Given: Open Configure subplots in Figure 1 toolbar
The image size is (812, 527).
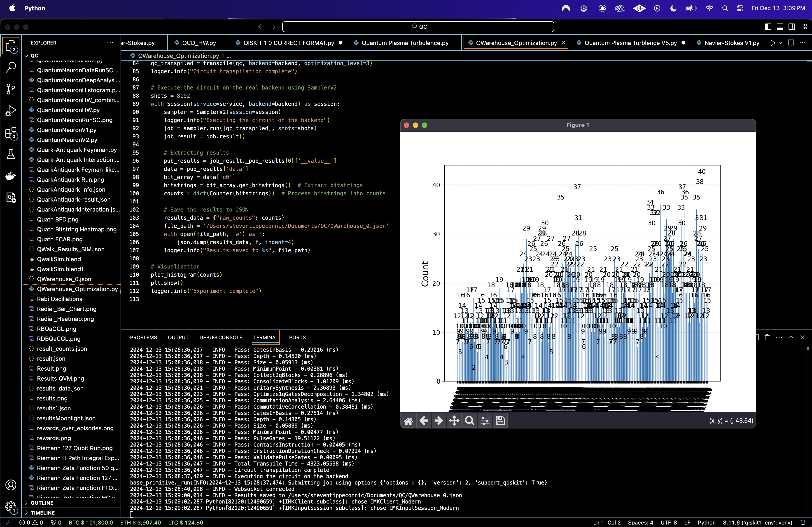Looking at the screenshot, I should point(485,420).
